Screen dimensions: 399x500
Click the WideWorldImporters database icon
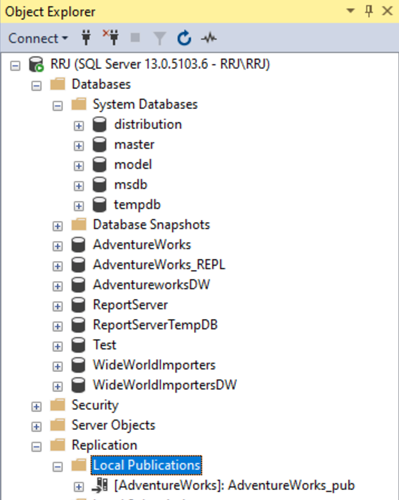tap(78, 365)
